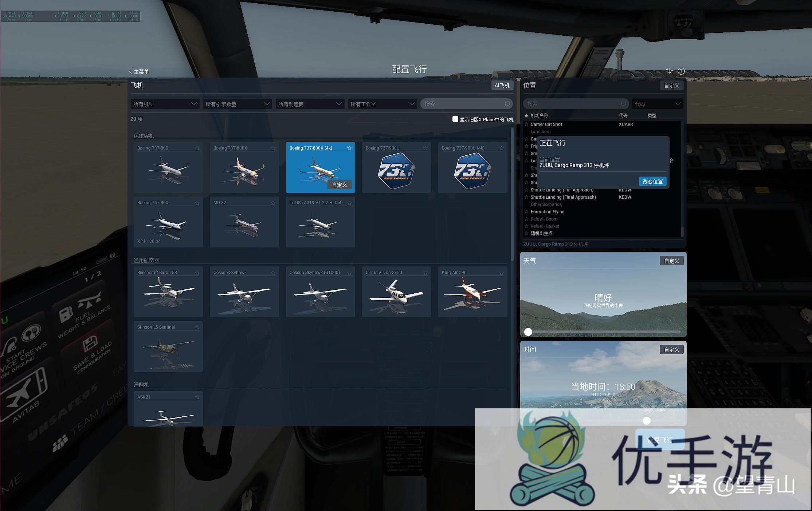Toggle favorite star on Boeing 737-800X (4k)

pyautogui.click(x=349, y=148)
